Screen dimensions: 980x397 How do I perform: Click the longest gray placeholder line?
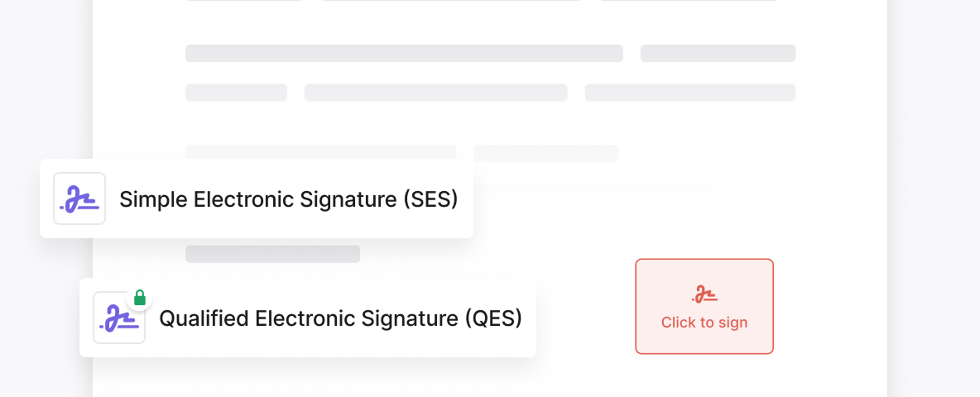(404, 54)
